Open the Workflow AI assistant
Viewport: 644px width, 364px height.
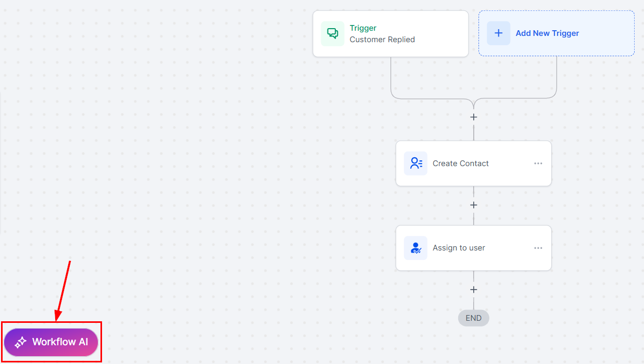pyautogui.click(x=51, y=342)
